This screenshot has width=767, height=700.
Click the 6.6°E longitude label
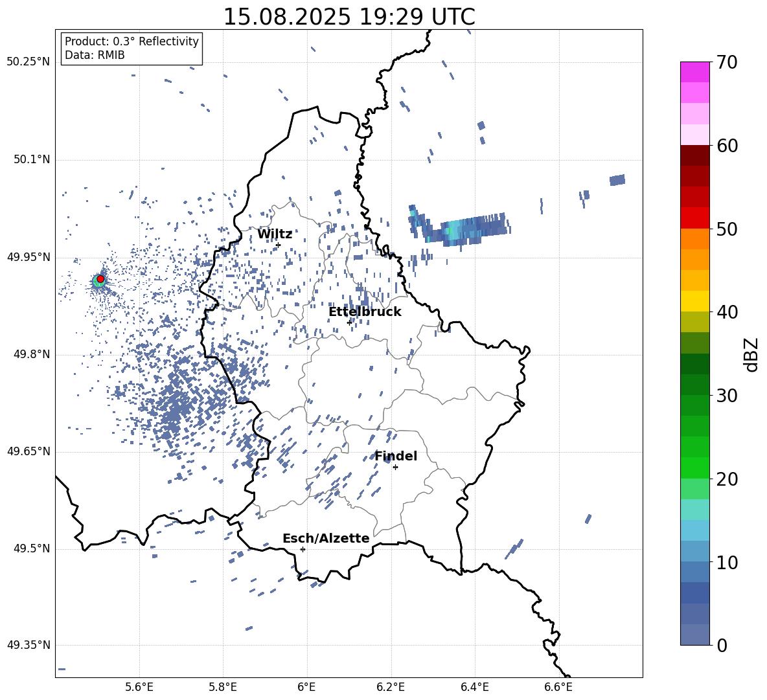(558, 687)
